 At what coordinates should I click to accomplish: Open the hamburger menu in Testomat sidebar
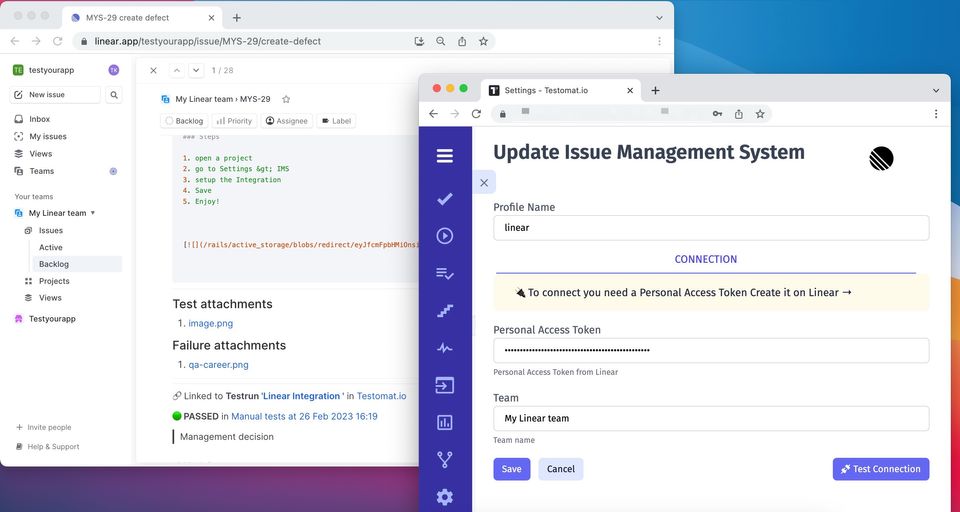tap(444, 156)
